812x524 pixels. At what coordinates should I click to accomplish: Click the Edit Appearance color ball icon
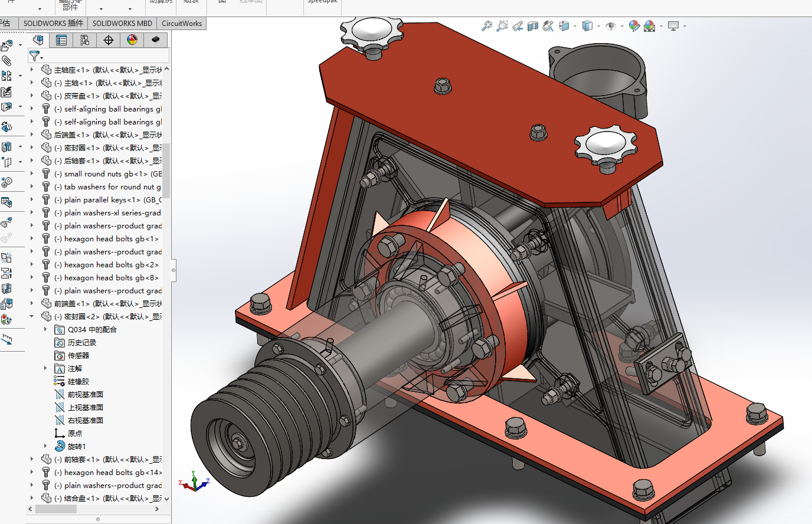(634, 26)
